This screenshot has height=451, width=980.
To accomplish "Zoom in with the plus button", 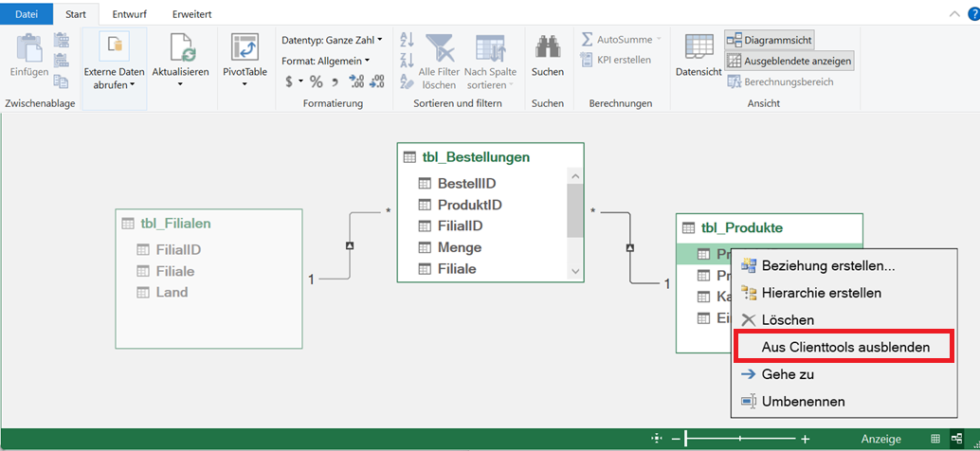I will click(805, 439).
